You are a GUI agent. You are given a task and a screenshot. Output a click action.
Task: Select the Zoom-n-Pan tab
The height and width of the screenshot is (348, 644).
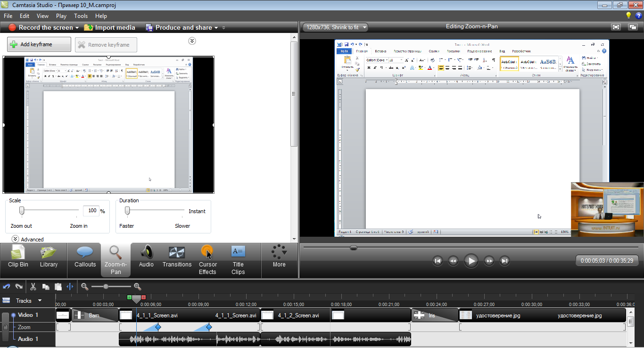point(116,260)
